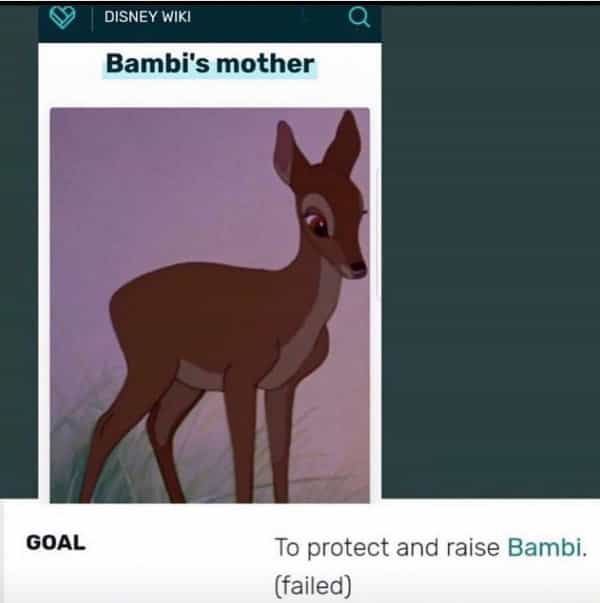Viewport: 600px width, 603px height.
Task: Click the deer's front leg
Action: tap(242, 435)
